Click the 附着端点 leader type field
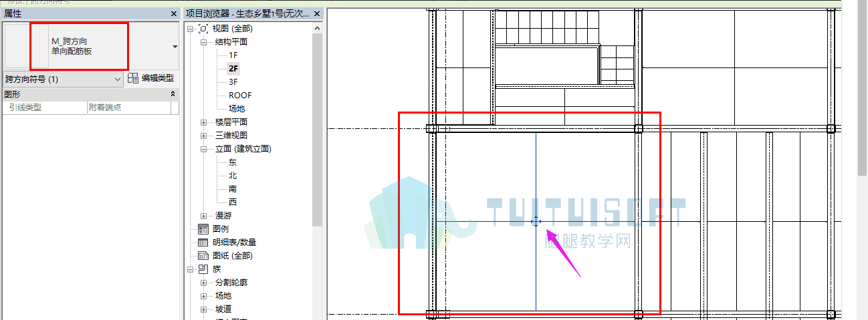Screen dimensions: 868x320 (128, 107)
